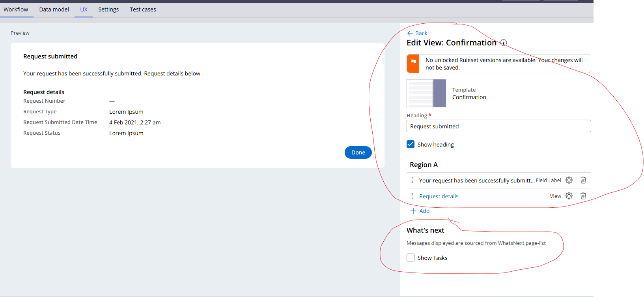Go to the Settings tab

pos(108,9)
